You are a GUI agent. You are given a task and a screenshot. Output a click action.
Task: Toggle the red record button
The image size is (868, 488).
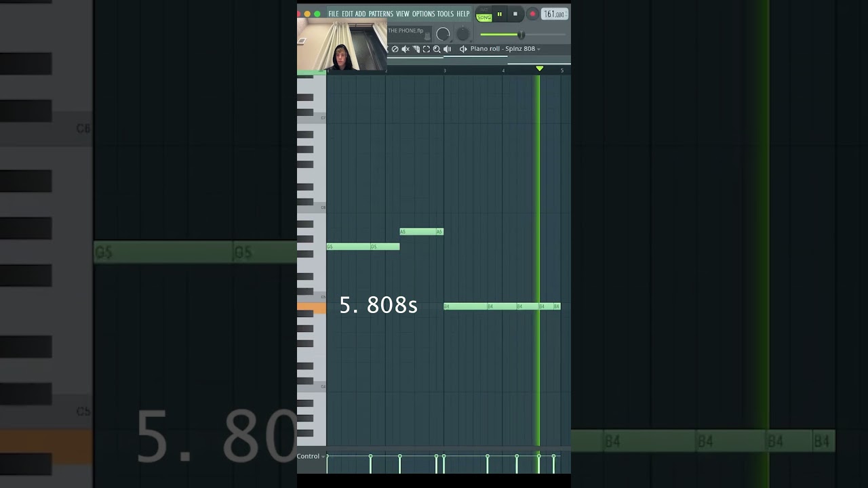(532, 14)
